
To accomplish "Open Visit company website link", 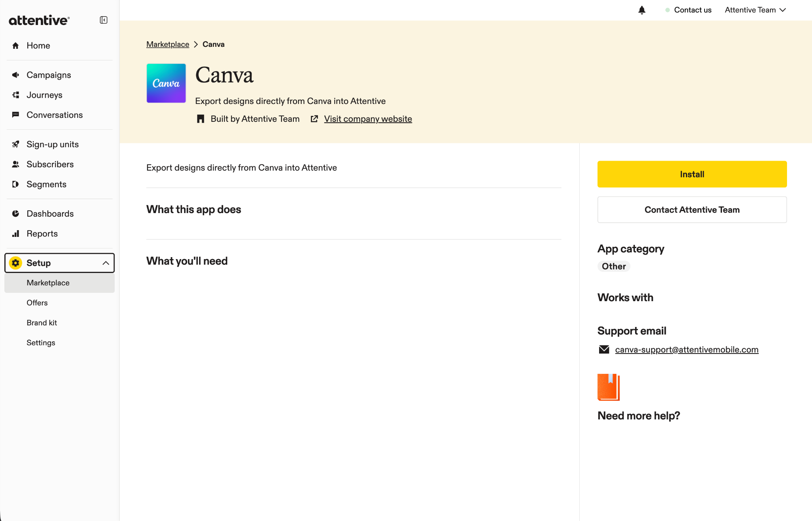I will tap(368, 119).
